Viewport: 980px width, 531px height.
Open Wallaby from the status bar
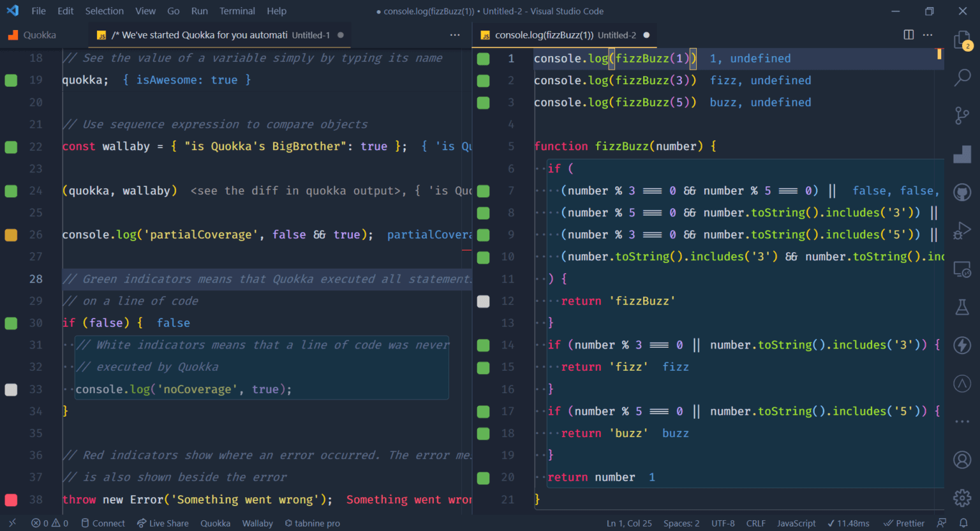tap(257, 523)
